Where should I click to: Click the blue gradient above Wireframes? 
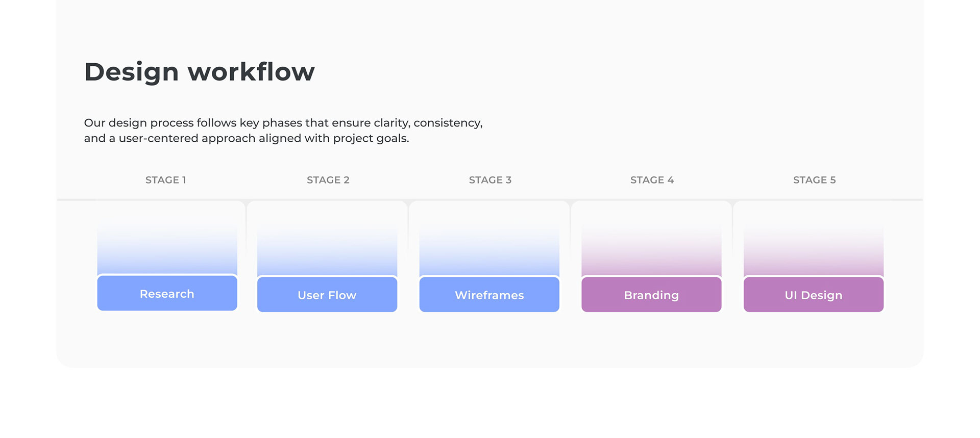click(489, 253)
